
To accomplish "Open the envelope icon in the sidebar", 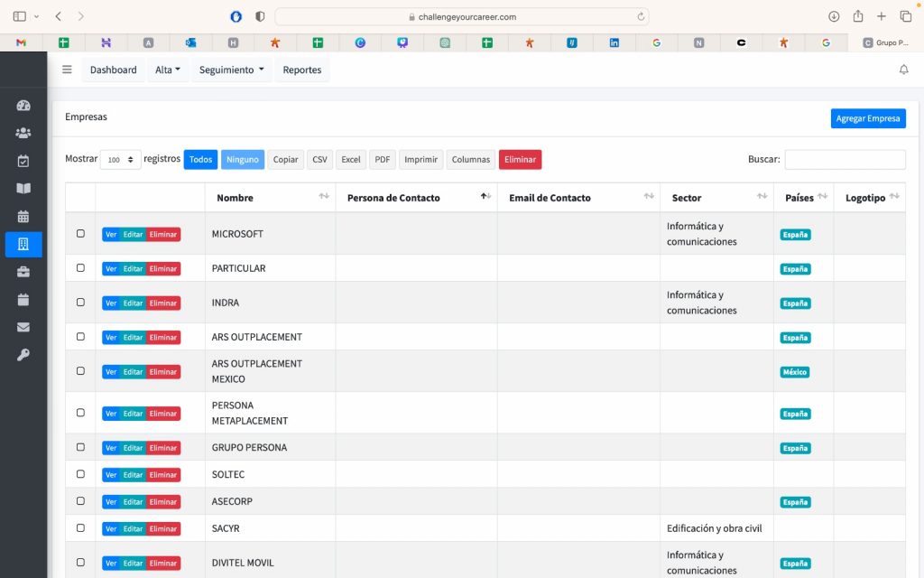I will (23, 327).
